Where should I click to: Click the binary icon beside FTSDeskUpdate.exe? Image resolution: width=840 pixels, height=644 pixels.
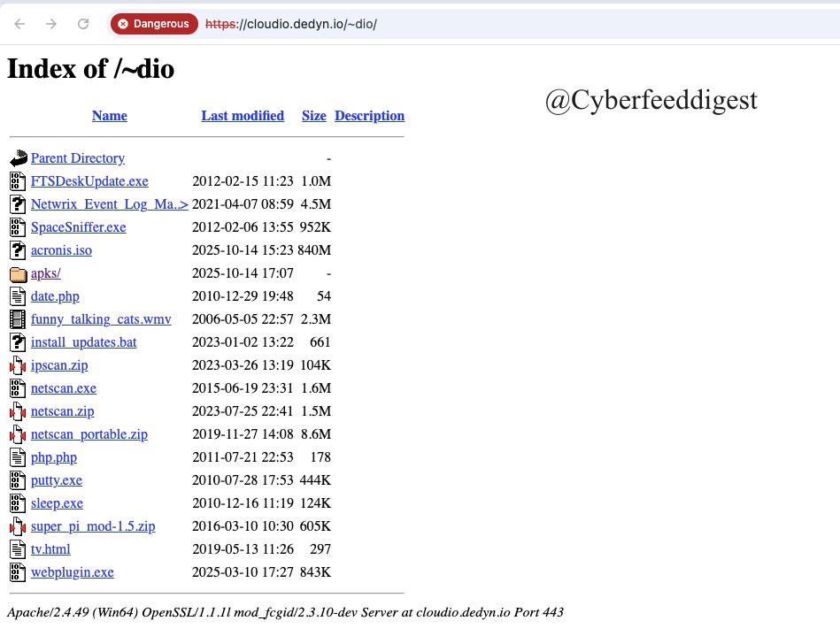[x=18, y=181]
